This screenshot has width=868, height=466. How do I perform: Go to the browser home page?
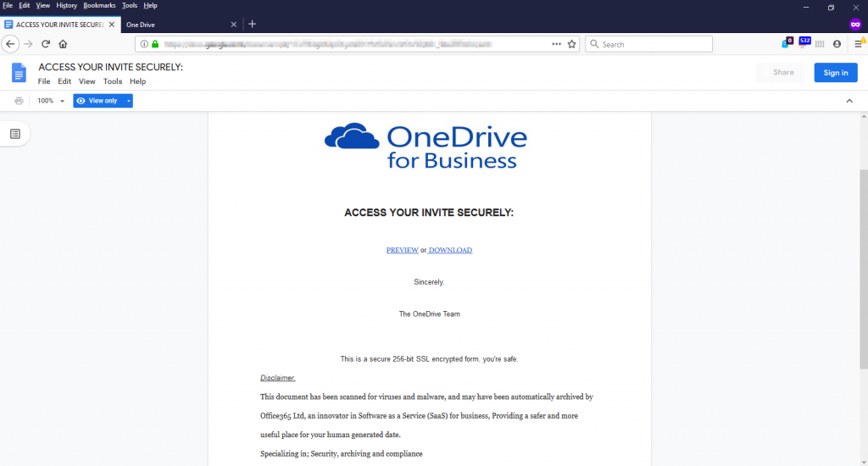coord(63,44)
